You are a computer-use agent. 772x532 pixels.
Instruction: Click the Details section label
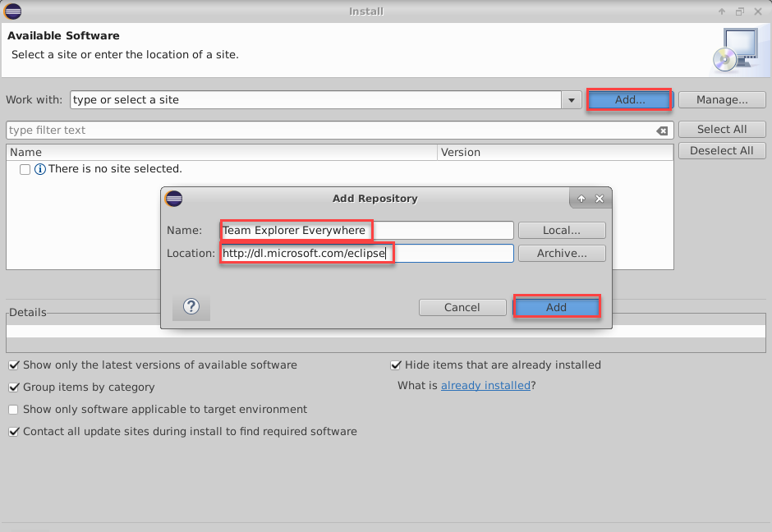tap(28, 313)
